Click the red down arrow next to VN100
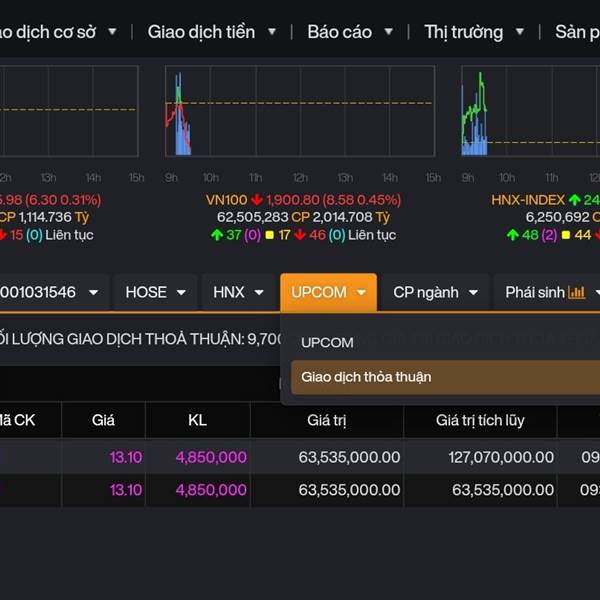The image size is (600, 600). point(257,200)
